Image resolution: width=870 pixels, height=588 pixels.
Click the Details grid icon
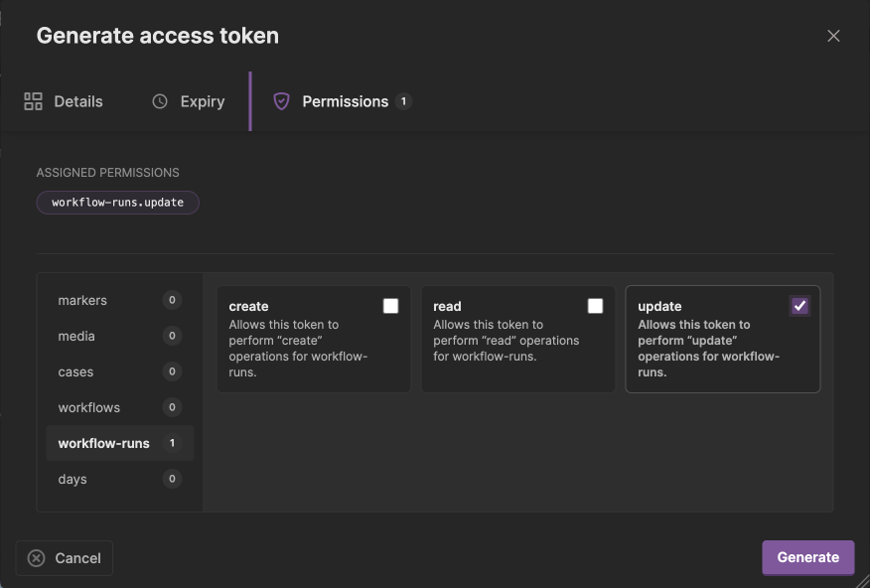34,101
